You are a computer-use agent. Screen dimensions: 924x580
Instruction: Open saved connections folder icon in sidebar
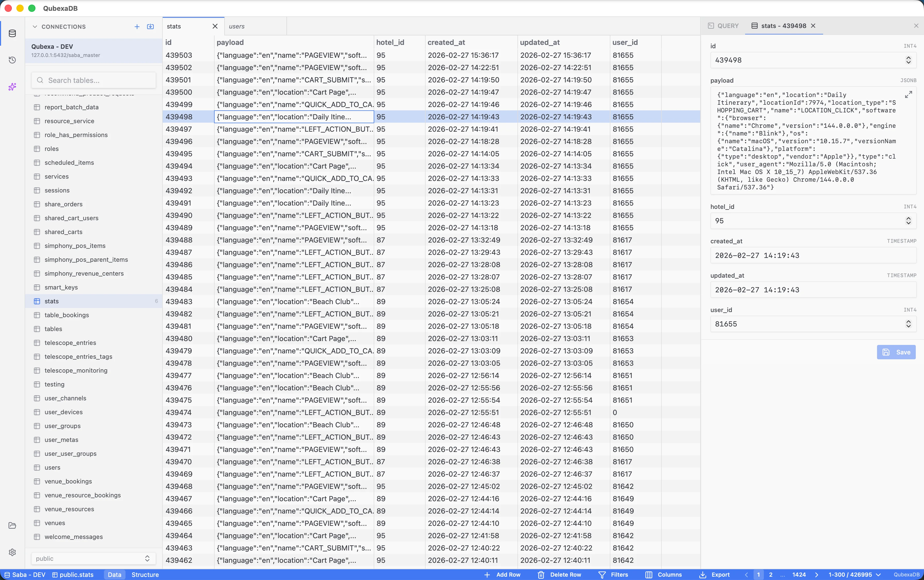[x=12, y=526]
